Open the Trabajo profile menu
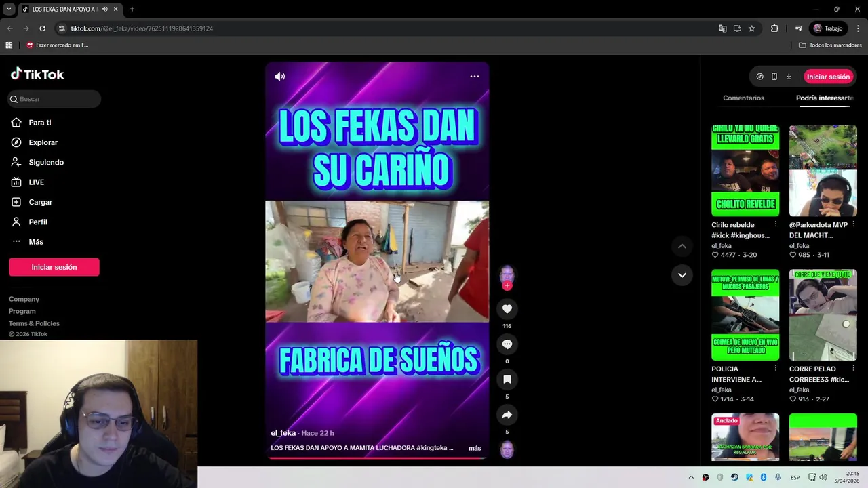868x488 pixels. [x=829, y=28]
